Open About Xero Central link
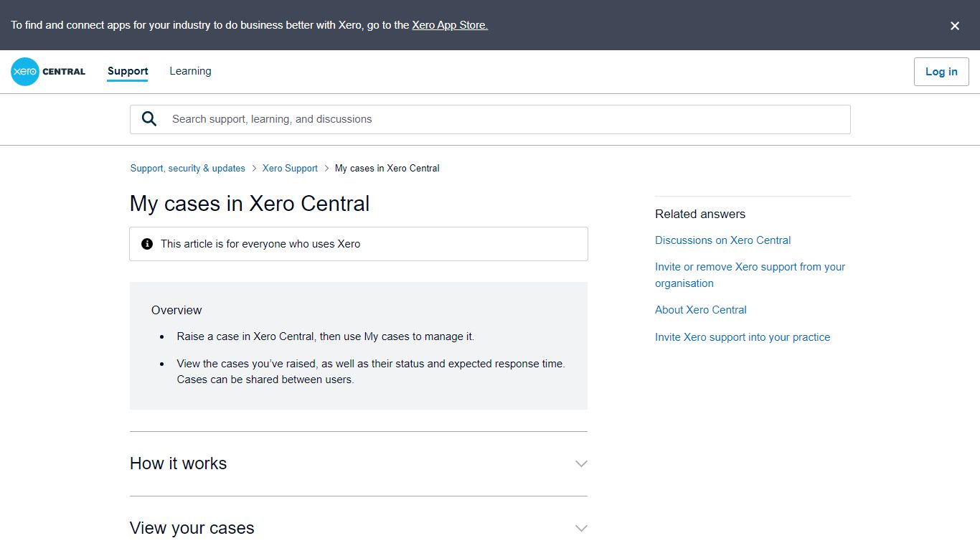 click(x=701, y=310)
